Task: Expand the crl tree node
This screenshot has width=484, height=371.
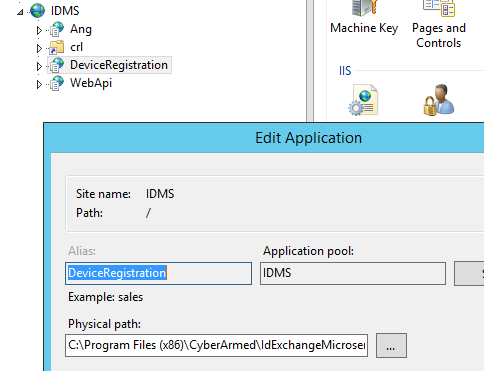Action: (39, 48)
